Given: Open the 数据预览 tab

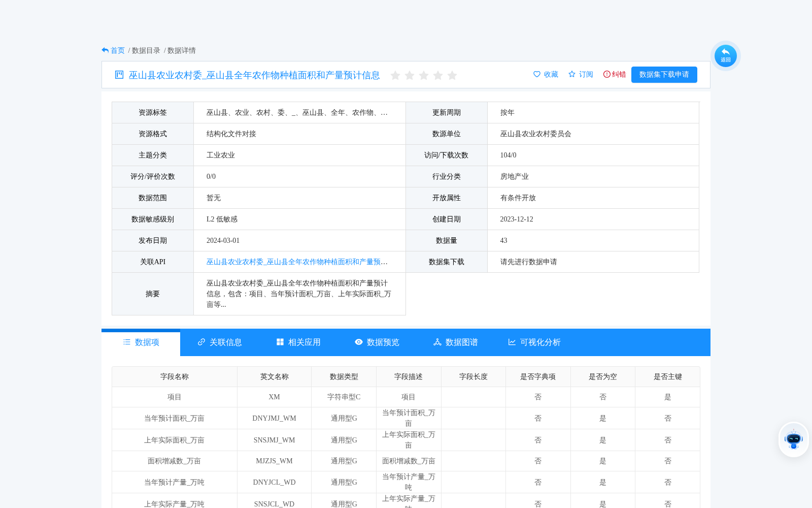Looking at the screenshot, I should click(377, 342).
